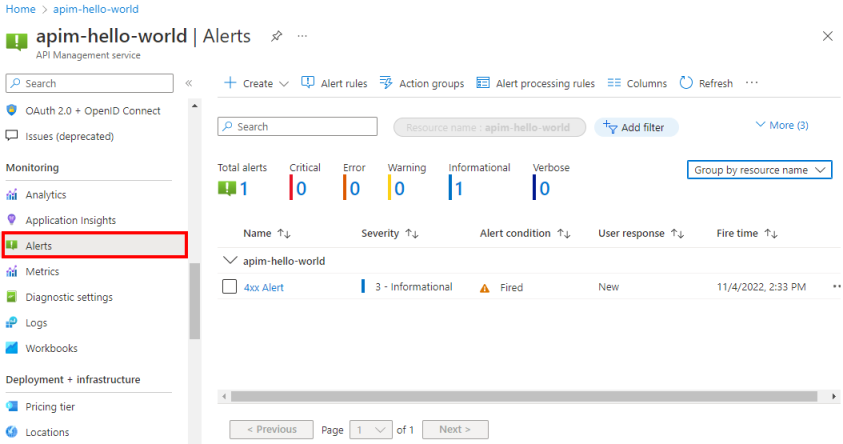Open Pricing tier menu item
This screenshot has height=444, width=843.
[49, 407]
